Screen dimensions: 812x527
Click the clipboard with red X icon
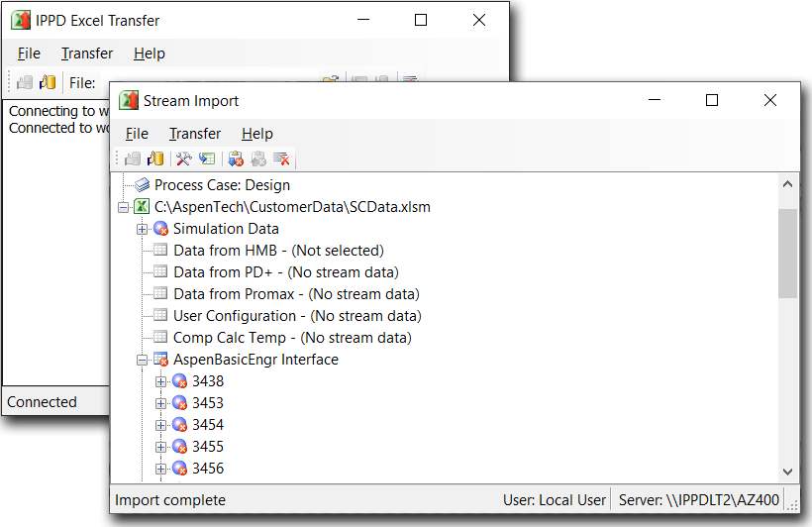(236, 158)
